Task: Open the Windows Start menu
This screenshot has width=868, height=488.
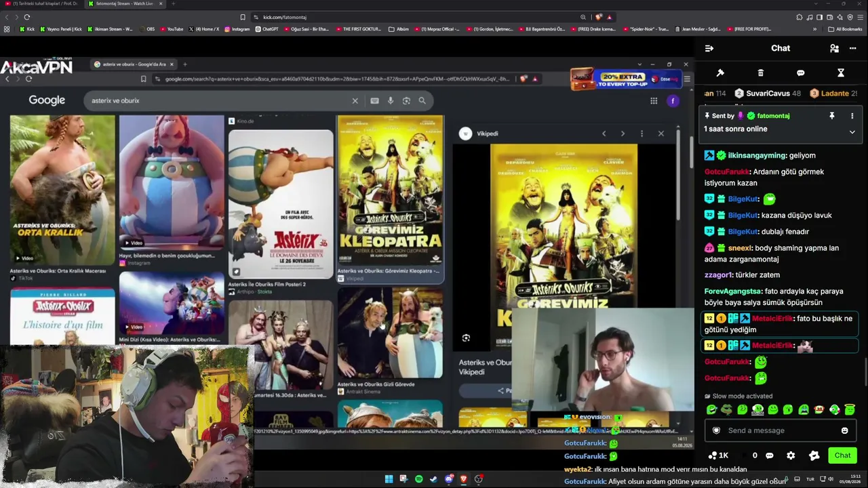Action: tap(389, 479)
